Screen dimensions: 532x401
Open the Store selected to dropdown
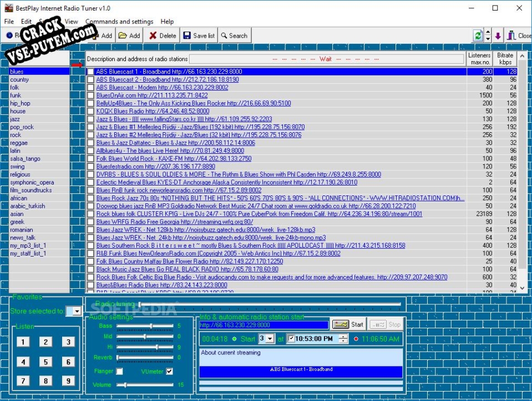coord(75,312)
